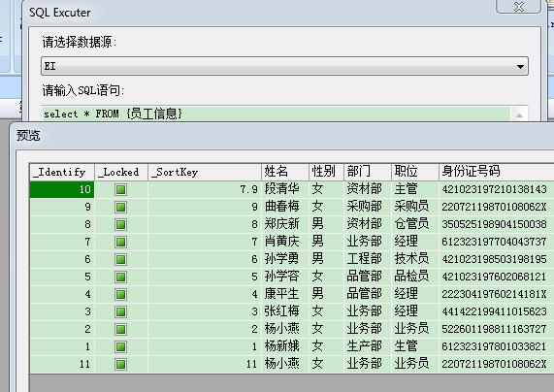
Task: Toggle the _Locked checkbox for row 1
Action: [120, 346]
